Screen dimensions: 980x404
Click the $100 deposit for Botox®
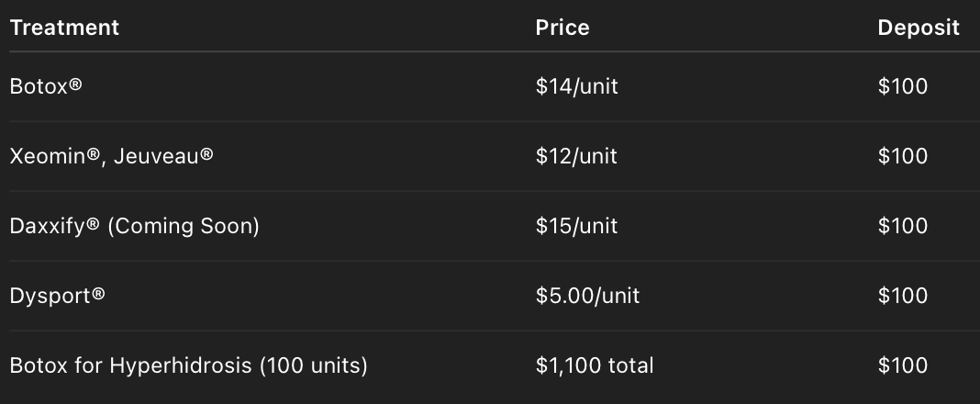[x=903, y=86]
